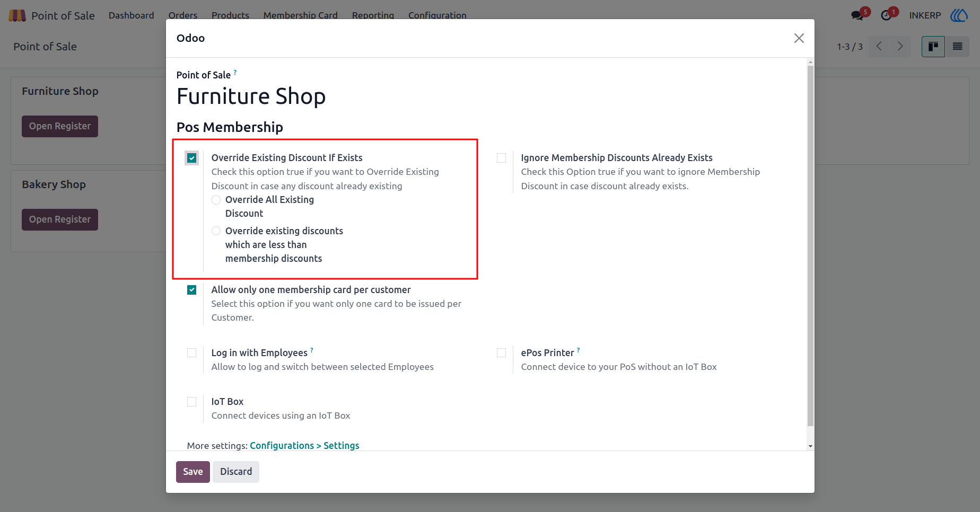Image resolution: width=980 pixels, height=512 pixels.
Task: Save the Furniture Shop settings
Action: point(193,472)
